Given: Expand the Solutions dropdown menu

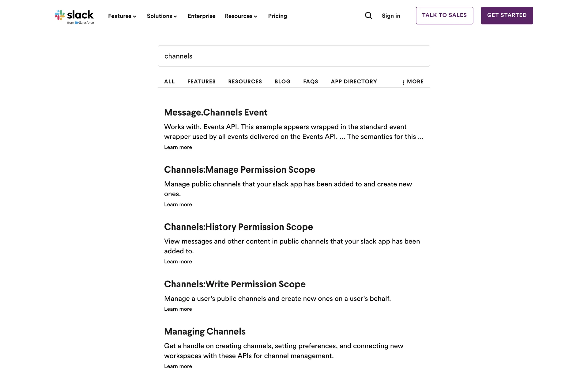Looking at the screenshot, I should (162, 16).
